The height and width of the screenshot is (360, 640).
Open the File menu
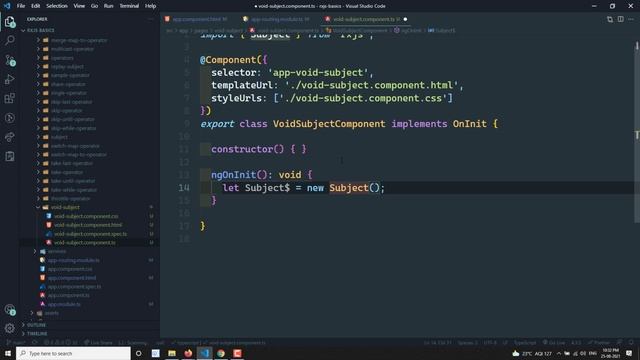click(x=21, y=6)
